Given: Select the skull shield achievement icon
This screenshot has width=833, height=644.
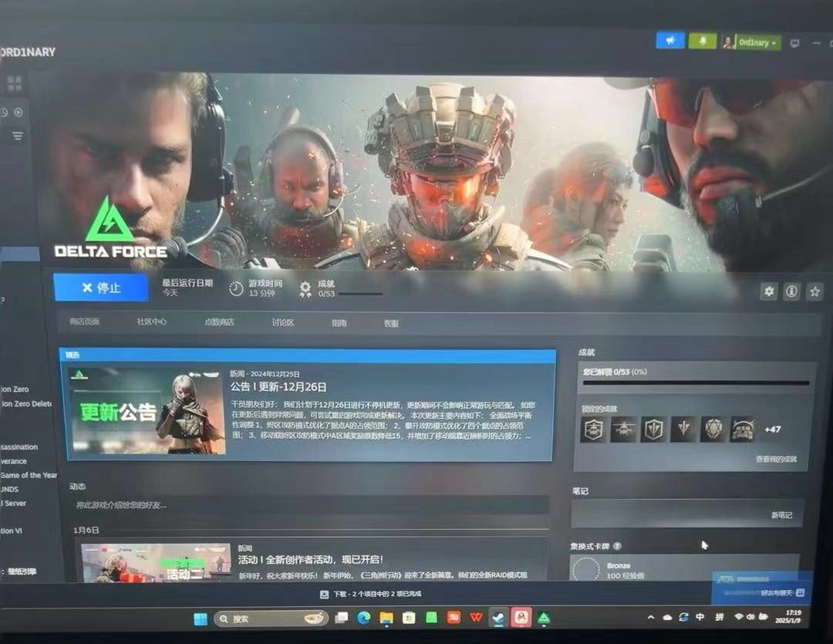Looking at the screenshot, I should [x=593, y=430].
